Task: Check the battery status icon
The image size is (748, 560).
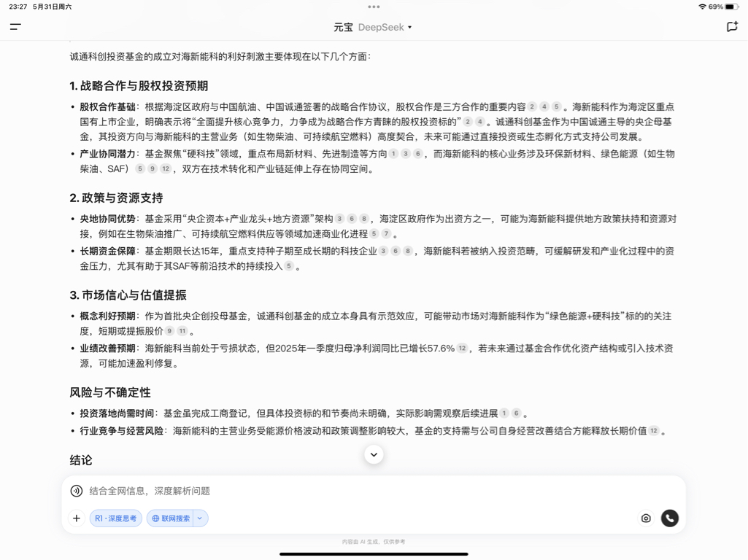Action: point(731,7)
